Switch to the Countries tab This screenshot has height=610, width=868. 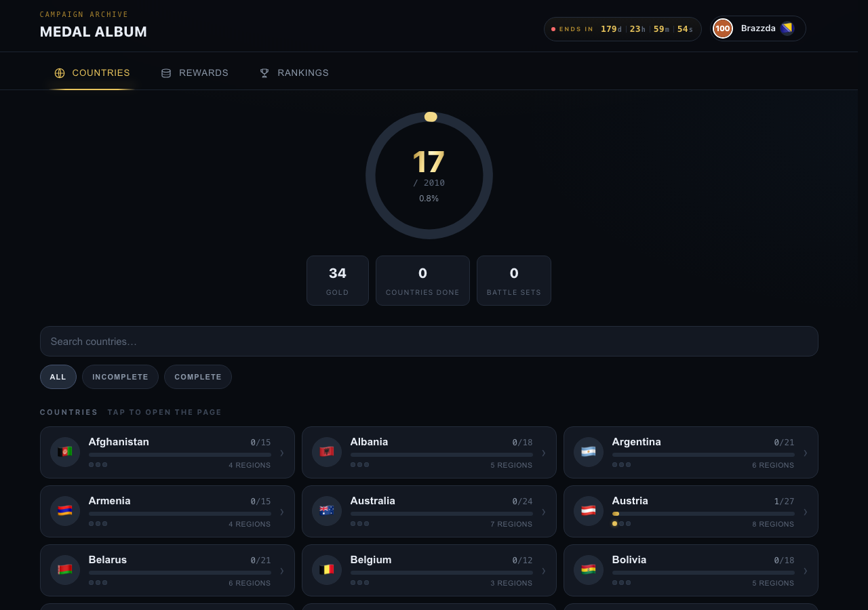pyautogui.click(x=92, y=73)
